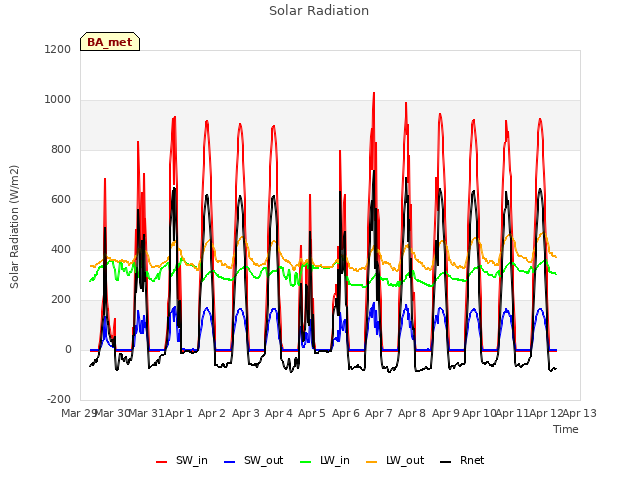The width and height of the screenshot is (640, 480).
Task: Click the 1200 y-axis tick label
Action: click(x=58, y=49)
